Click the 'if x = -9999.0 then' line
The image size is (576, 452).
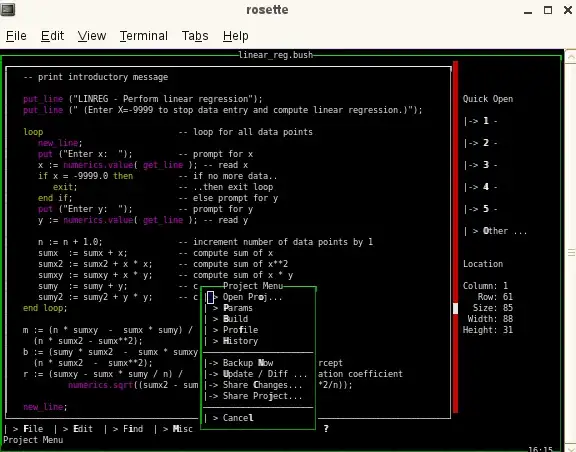point(85,176)
